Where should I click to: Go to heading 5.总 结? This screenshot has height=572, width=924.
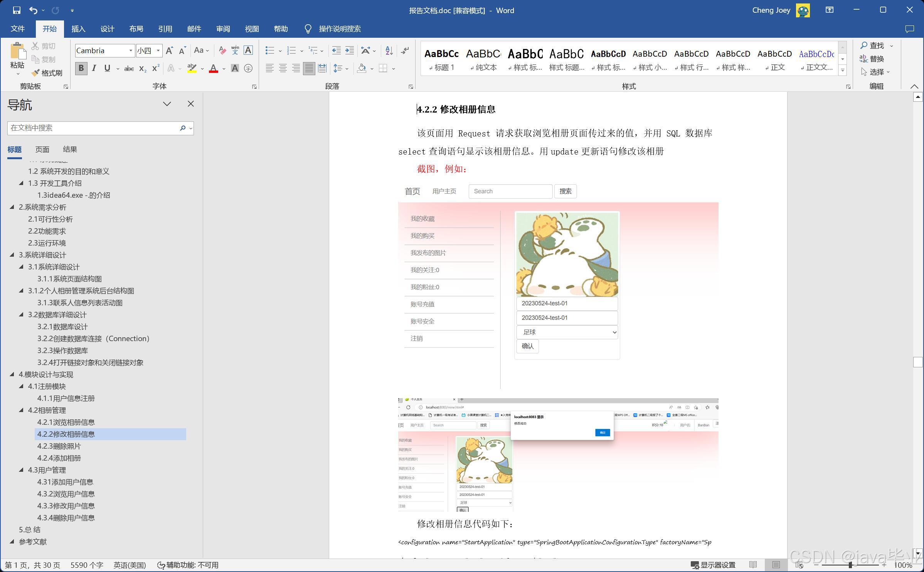(x=30, y=530)
